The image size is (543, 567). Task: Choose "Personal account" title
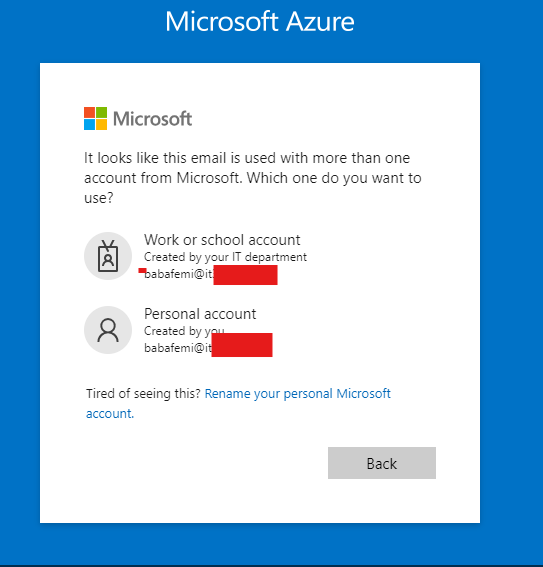[x=200, y=314]
